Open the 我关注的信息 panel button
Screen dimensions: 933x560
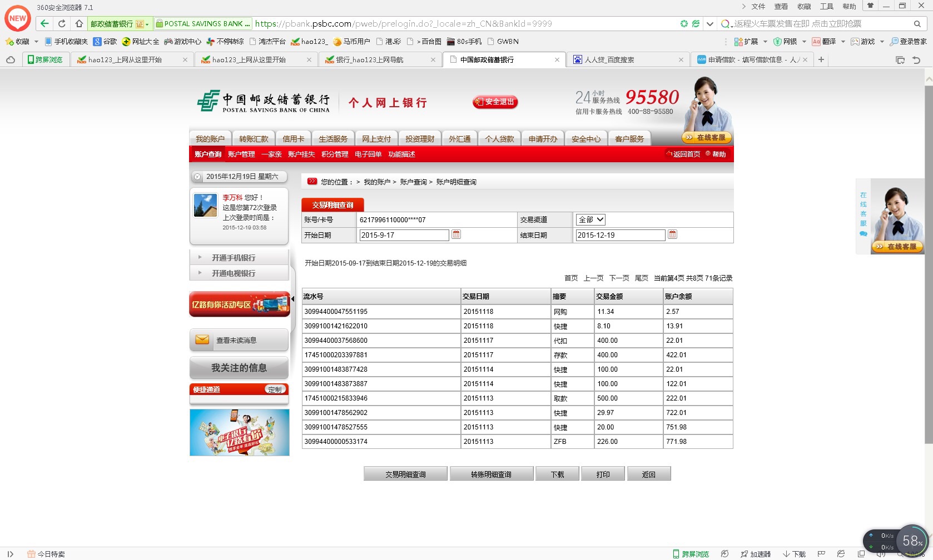[x=239, y=368]
